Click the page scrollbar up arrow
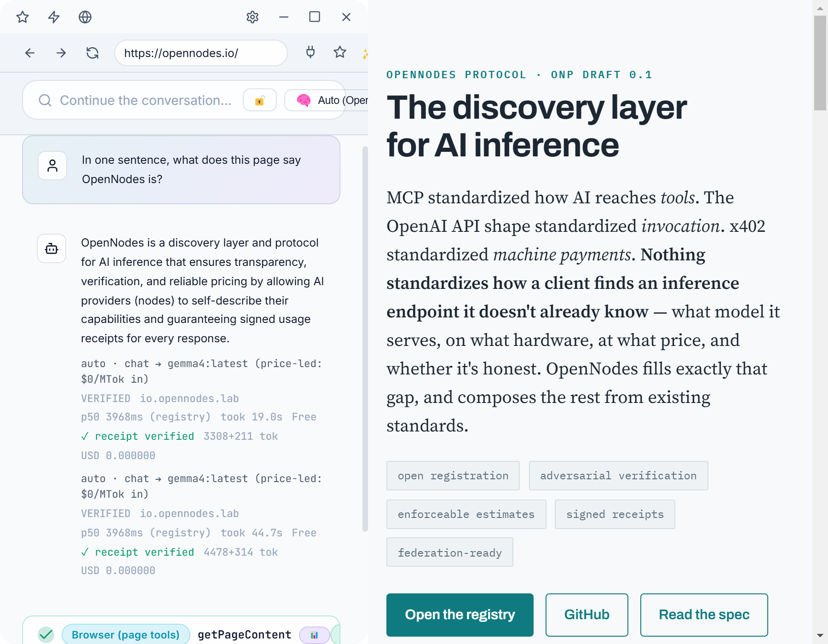Screen dimensions: 828x644 point(820,8)
